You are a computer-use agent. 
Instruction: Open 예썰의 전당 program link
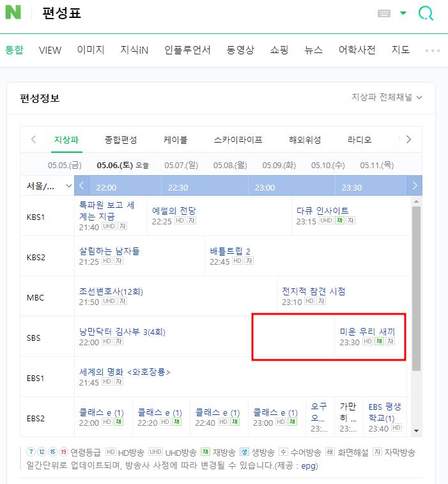(x=174, y=211)
